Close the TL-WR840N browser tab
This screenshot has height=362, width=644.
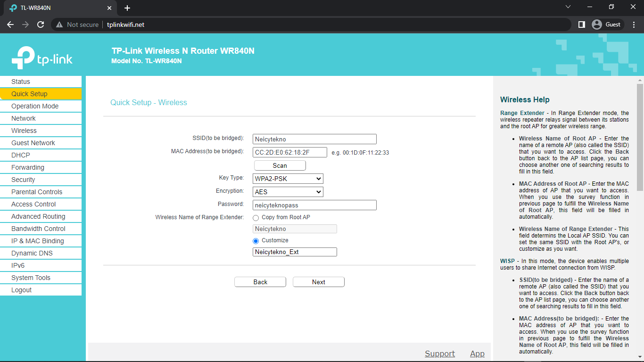pyautogui.click(x=109, y=8)
